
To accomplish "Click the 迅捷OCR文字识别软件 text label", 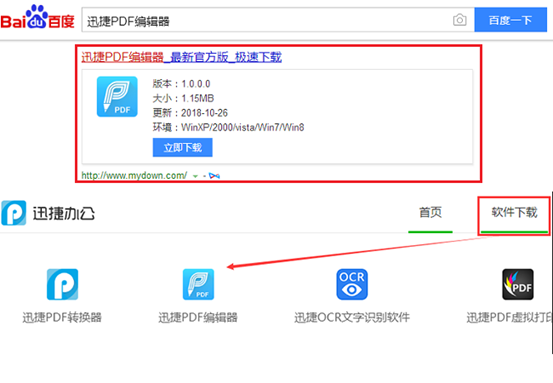I will [352, 317].
